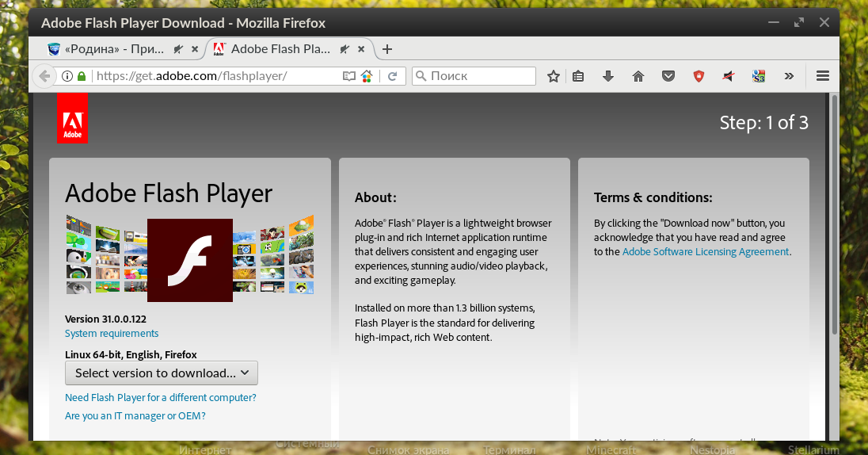Open the Adobe Software Licensing Agreement link

(706, 251)
